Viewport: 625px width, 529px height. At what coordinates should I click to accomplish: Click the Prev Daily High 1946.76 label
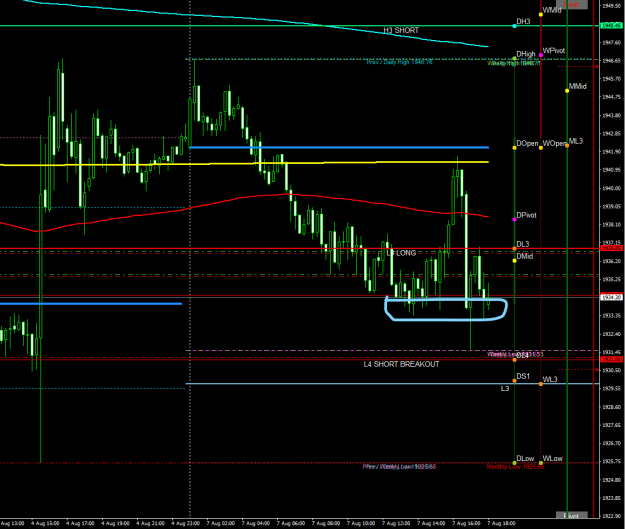pos(399,62)
